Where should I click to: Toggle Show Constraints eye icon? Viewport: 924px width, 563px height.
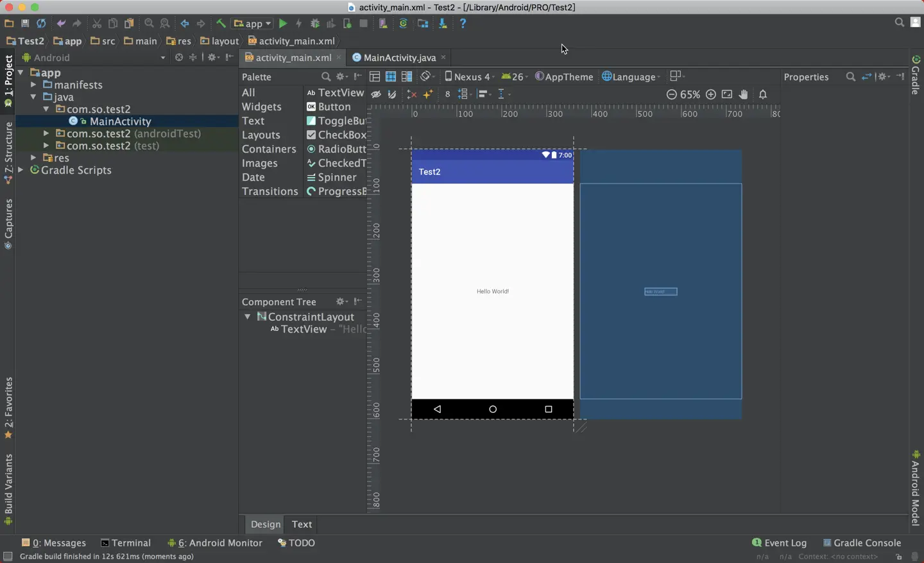(376, 94)
